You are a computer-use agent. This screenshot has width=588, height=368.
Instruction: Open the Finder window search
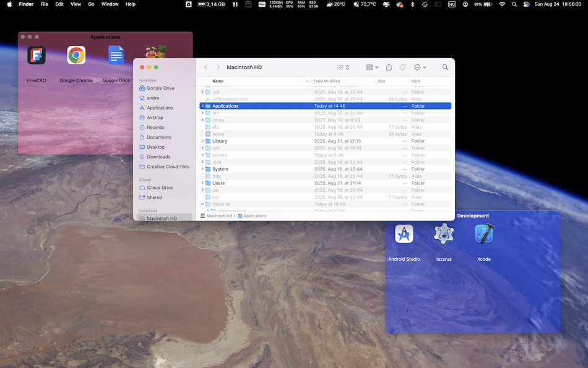pos(445,67)
